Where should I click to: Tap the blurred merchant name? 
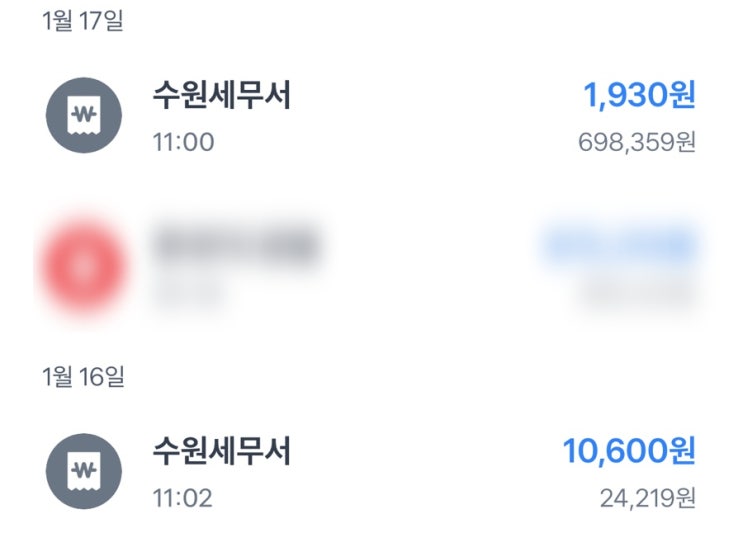[237, 243]
